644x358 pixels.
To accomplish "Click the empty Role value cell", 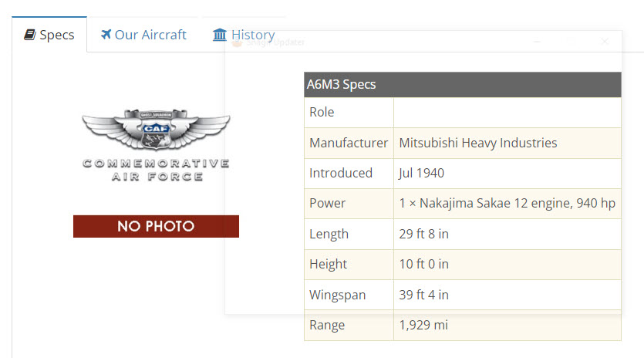I will [x=507, y=113].
